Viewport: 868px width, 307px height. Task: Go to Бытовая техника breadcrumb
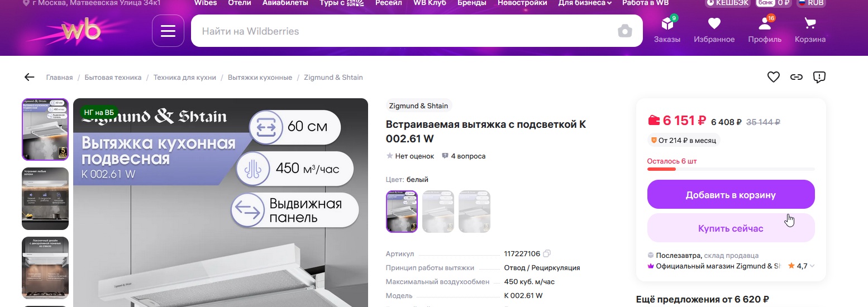tap(113, 78)
